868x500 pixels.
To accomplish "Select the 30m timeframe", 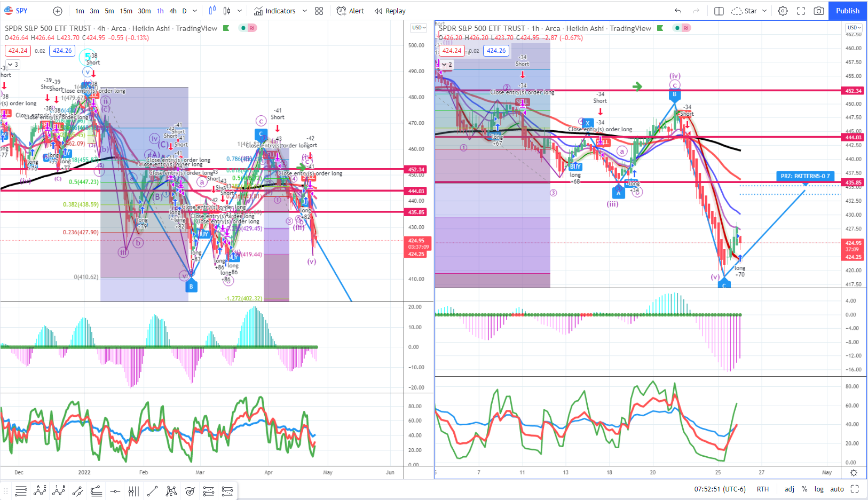I will tap(144, 11).
